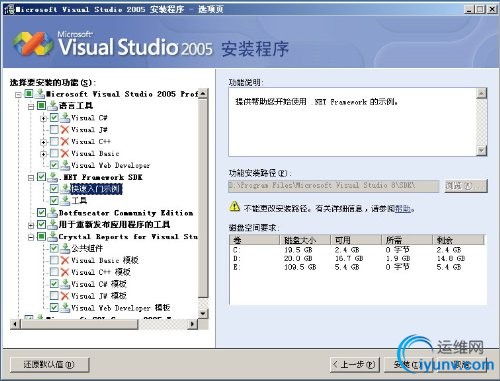
Task: Click feature tree scrollbar up arrow
Action: tap(203, 94)
